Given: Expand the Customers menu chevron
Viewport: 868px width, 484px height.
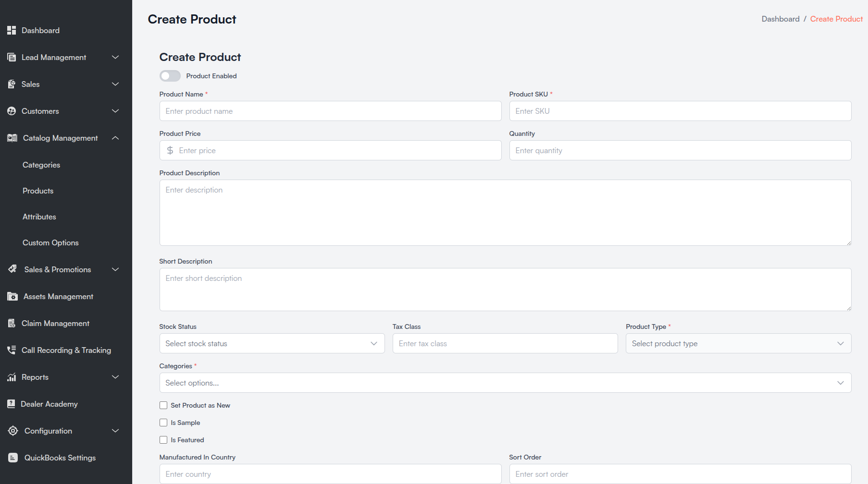Looking at the screenshot, I should point(115,111).
